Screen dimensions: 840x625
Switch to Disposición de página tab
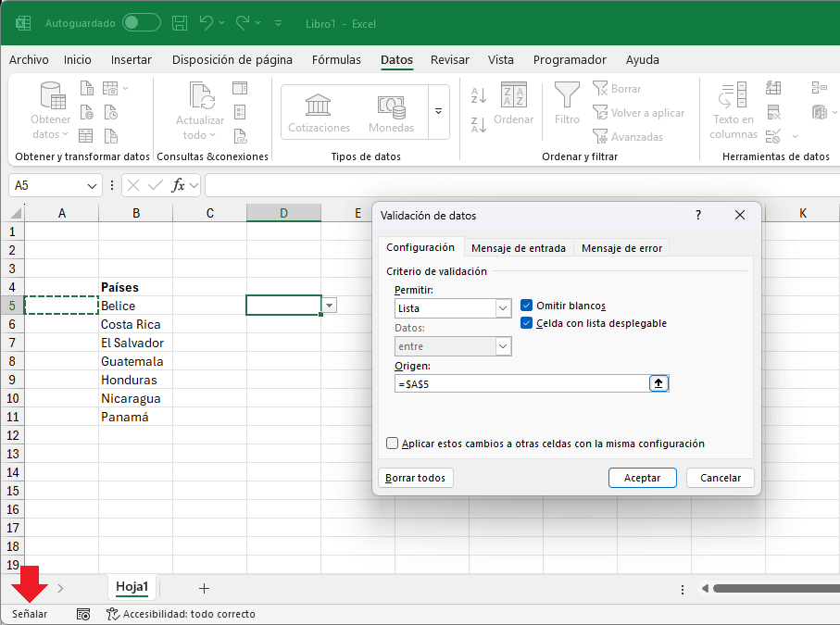(x=232, y=59)
